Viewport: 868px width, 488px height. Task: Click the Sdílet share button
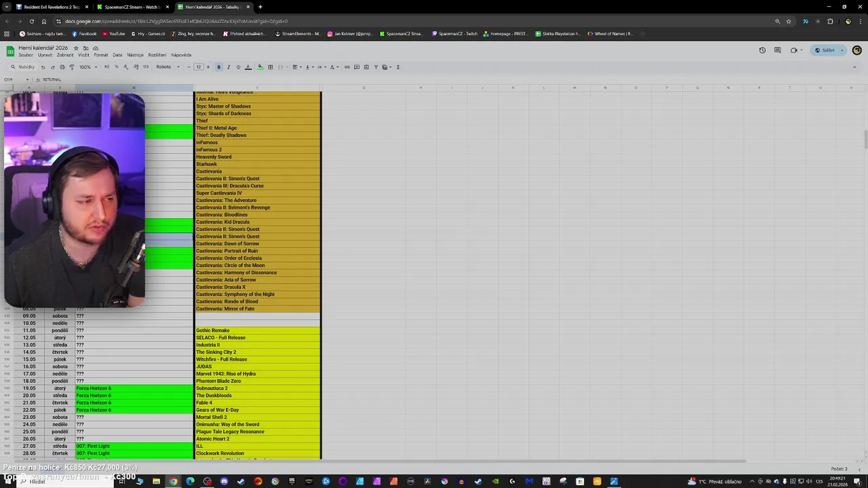pyautogui.click(x=825, y=50)
